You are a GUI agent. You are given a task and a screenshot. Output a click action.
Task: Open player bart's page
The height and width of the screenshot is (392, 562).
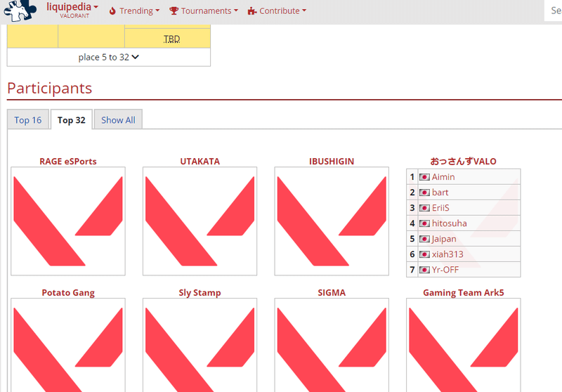pos(440,192)
